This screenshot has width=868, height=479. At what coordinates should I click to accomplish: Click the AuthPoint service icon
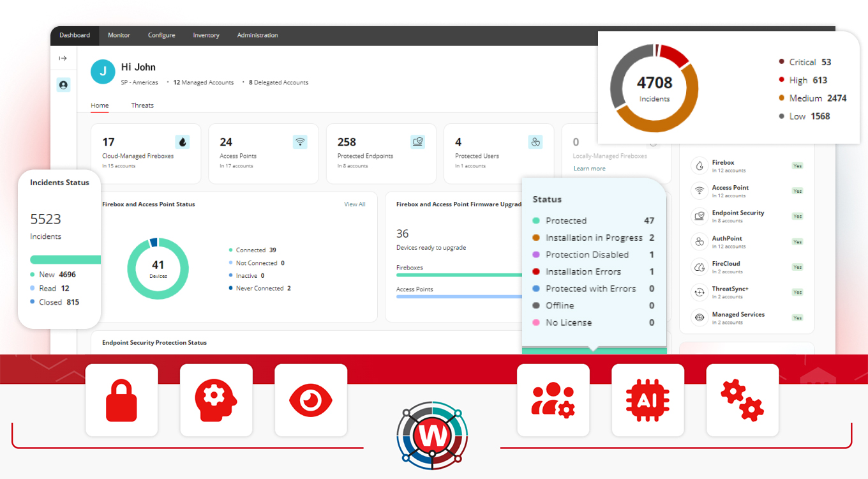click(700, 241)
